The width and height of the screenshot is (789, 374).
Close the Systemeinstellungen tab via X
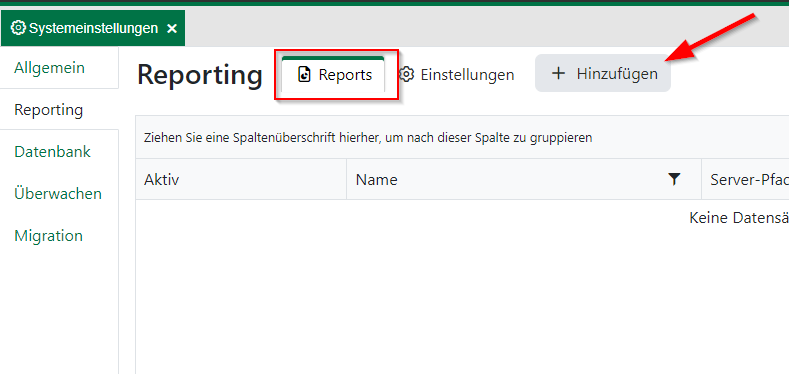point(172,29)
